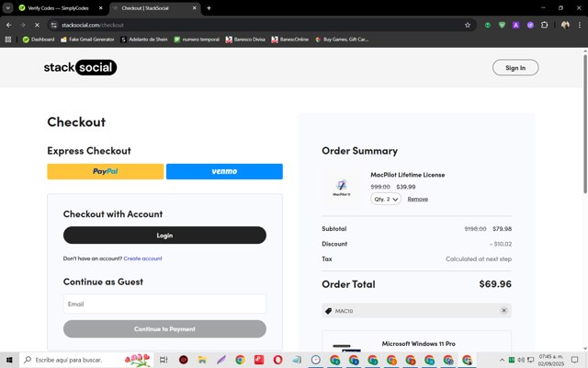Click the taskbar date and time
The height and width of the screenshot is (368, 588).
click(551, 360)
